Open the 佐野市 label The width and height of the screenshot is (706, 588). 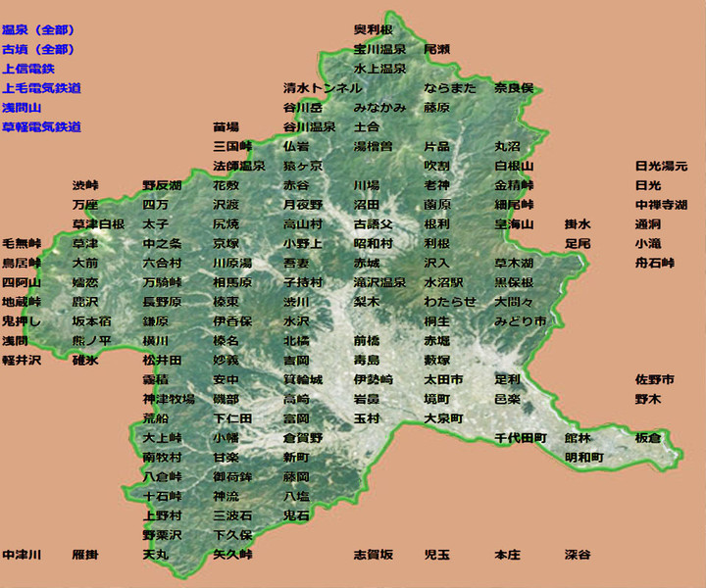[654, 379]
